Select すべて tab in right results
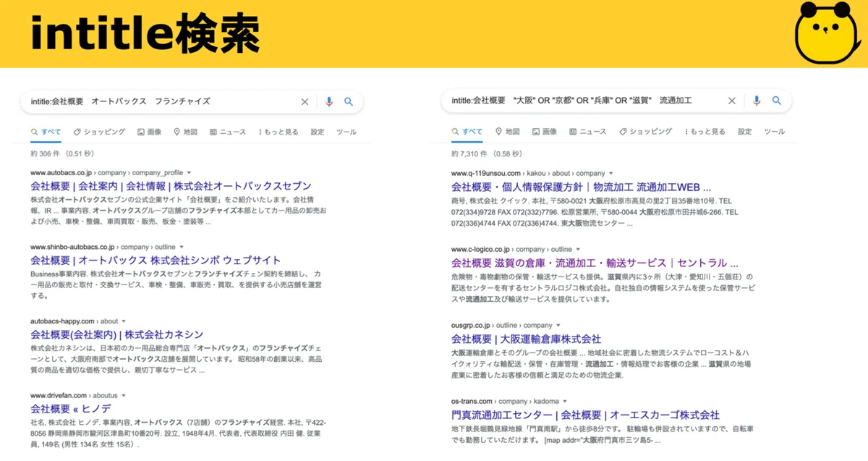The height and width of the screenshot is (461, 868). point(467,132)
